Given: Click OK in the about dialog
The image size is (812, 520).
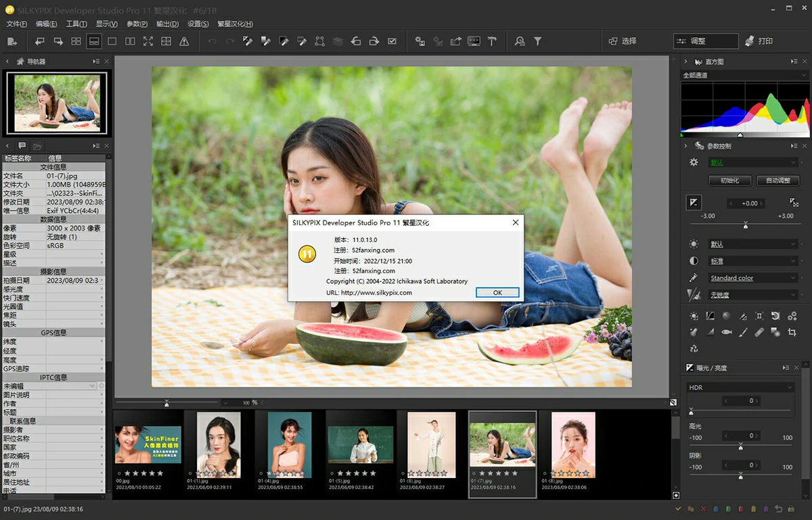Looking at the screenshot, I should tap(497, 293).
